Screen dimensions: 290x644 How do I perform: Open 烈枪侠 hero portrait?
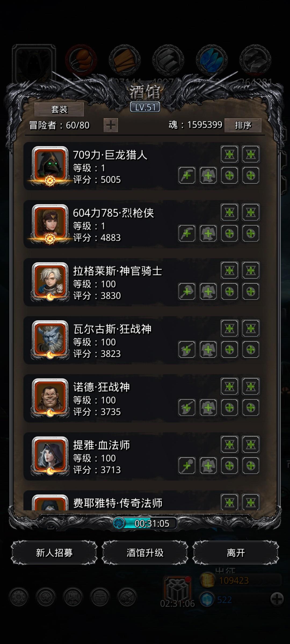click(50, 223)
